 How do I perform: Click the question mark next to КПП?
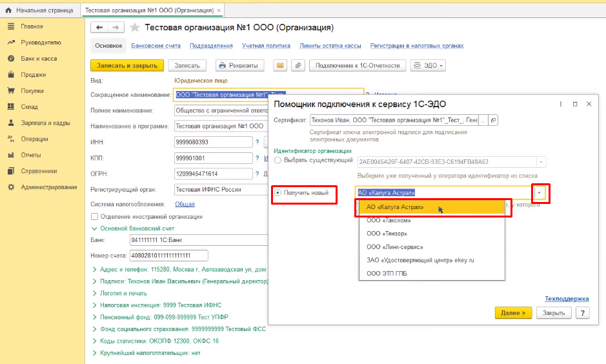pyautogui.click(x=257, y=158)
